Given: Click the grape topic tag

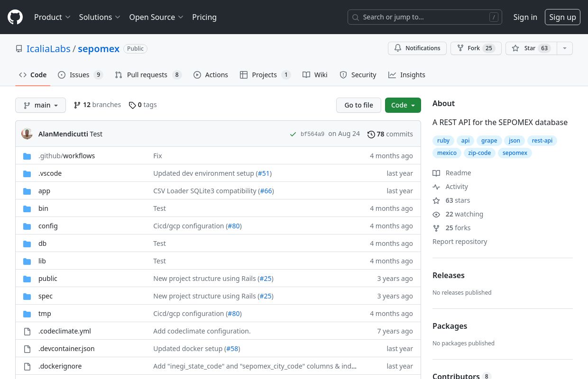Looking at the screenshot, I should [489, 141].
